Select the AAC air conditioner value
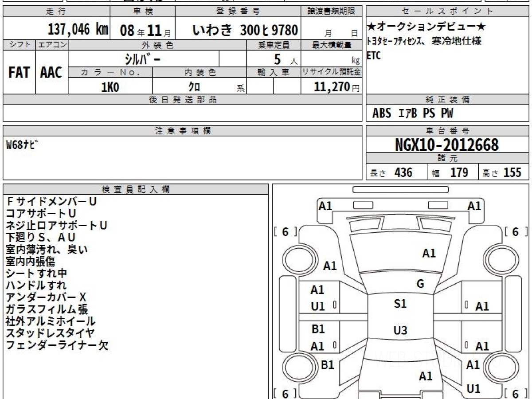This screenshot has width=532, height=399. pos(51,73)
